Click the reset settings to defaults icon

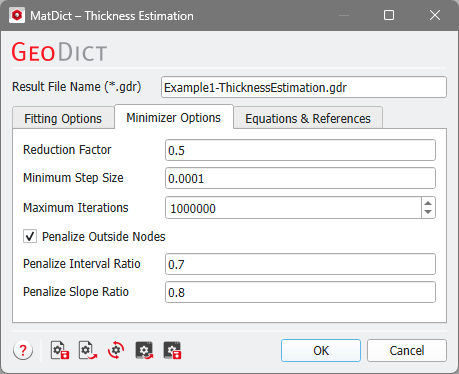[x=116, y=350]
